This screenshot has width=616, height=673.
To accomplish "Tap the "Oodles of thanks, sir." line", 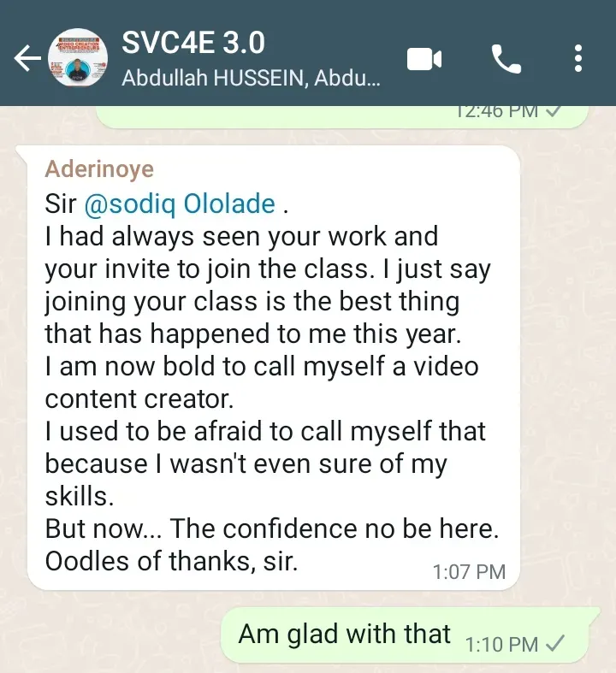I will pos(172,562).
